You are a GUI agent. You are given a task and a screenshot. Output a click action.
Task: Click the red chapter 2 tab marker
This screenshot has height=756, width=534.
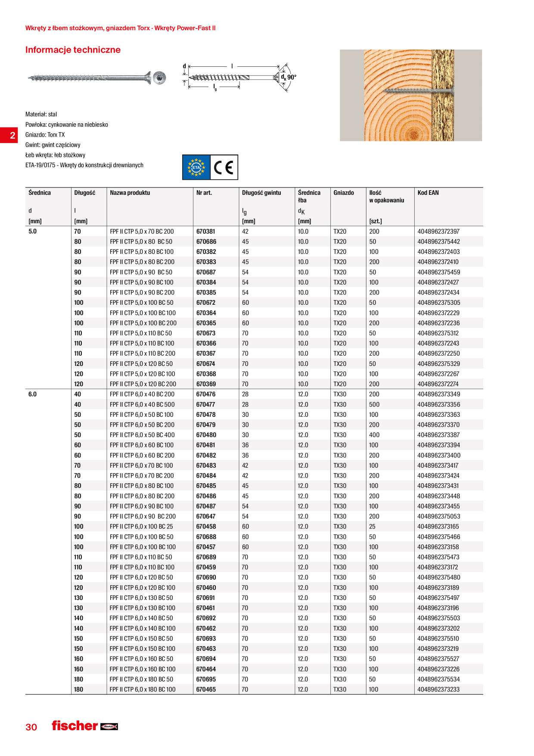pos(9,135)
